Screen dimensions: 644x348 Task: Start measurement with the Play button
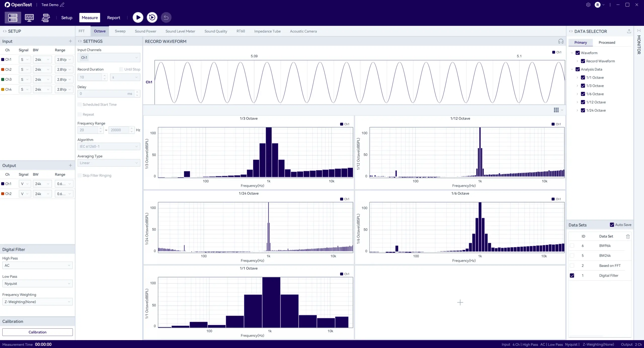138,17
